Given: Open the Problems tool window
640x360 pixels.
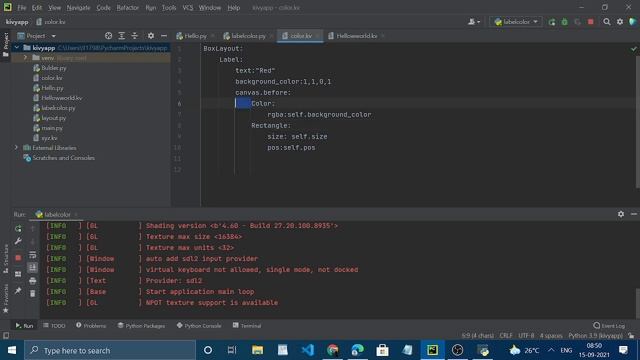Looking at the screenshot, I should tap(91, 326).
